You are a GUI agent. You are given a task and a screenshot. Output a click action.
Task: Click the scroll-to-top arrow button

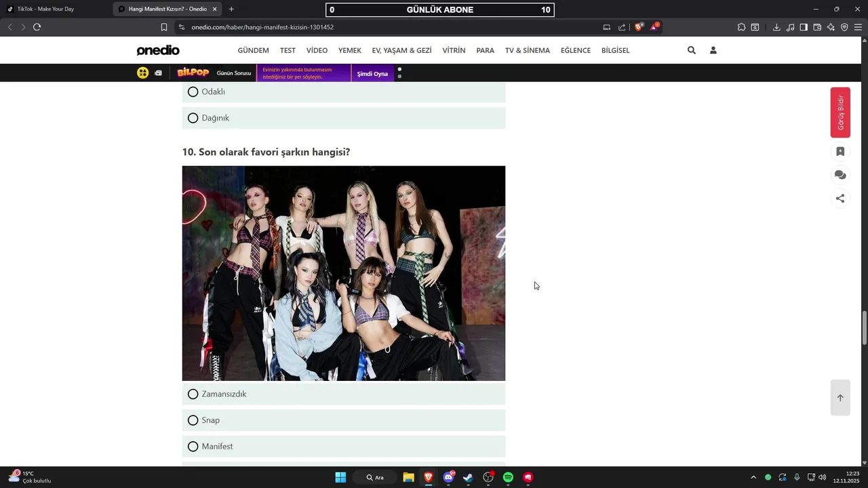click(840, 398)
